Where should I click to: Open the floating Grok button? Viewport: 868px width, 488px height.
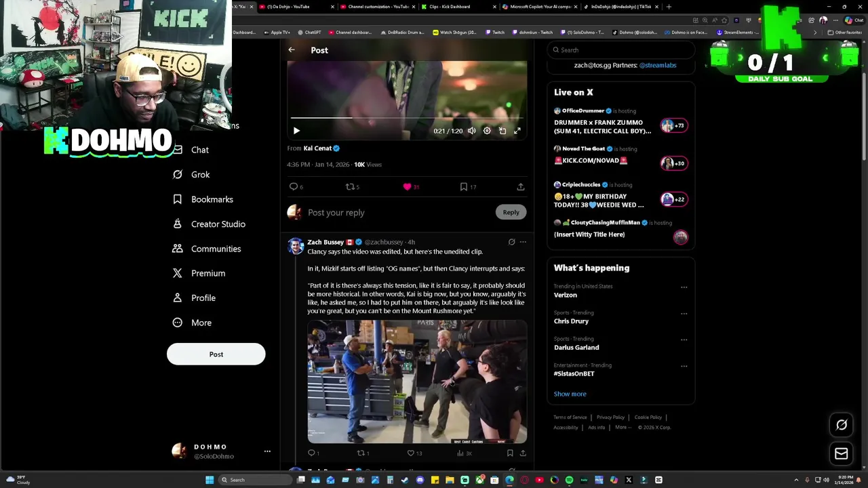point(842,425)
